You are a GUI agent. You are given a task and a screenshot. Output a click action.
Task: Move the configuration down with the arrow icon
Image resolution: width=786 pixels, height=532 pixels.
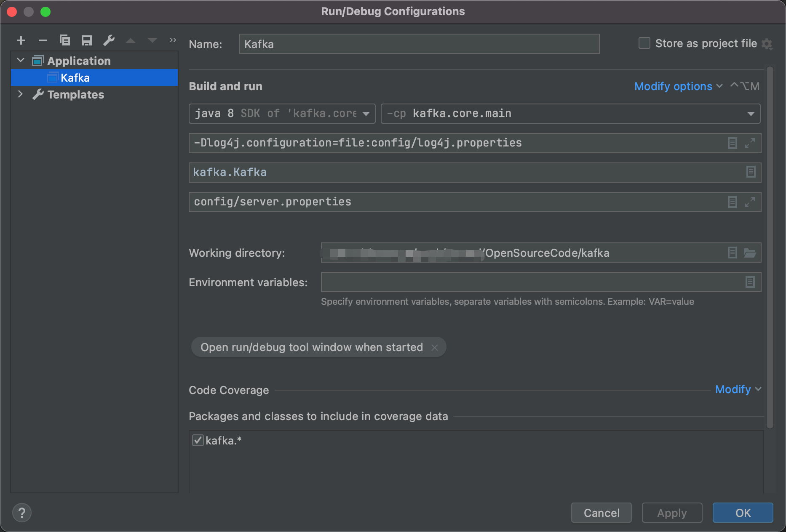[152, 40]
